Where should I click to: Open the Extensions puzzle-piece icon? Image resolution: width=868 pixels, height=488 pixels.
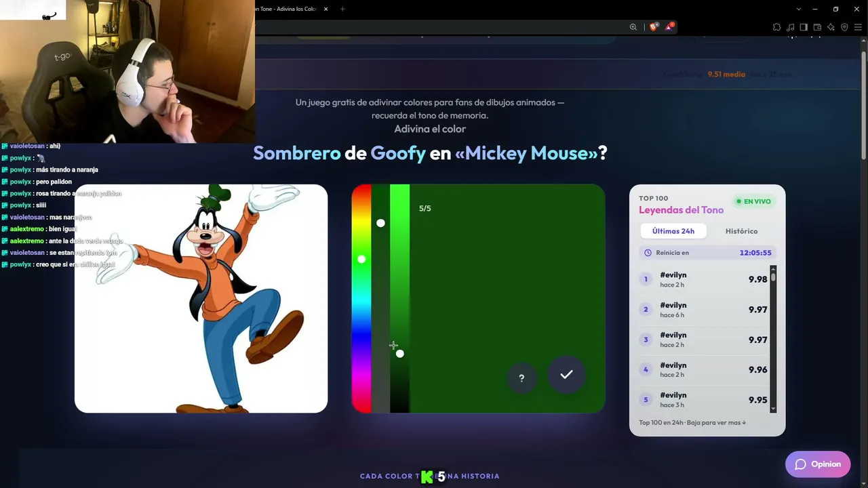point(776,27)
